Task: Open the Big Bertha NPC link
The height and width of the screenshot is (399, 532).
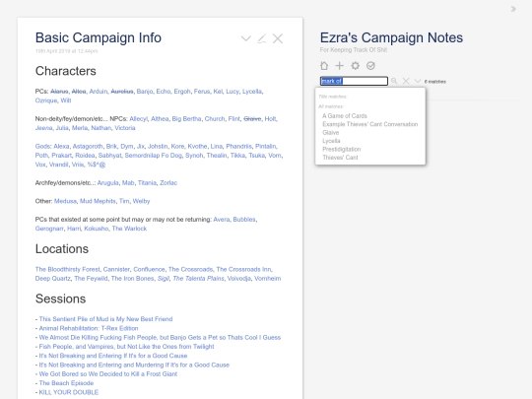Action: pyautogui.click(x=186, y=119)
